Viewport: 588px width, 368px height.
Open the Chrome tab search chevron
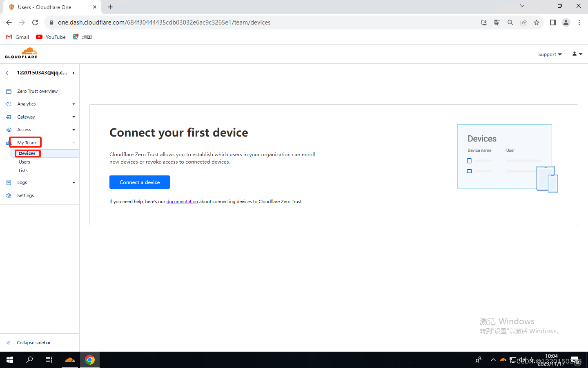pos(522,6)
